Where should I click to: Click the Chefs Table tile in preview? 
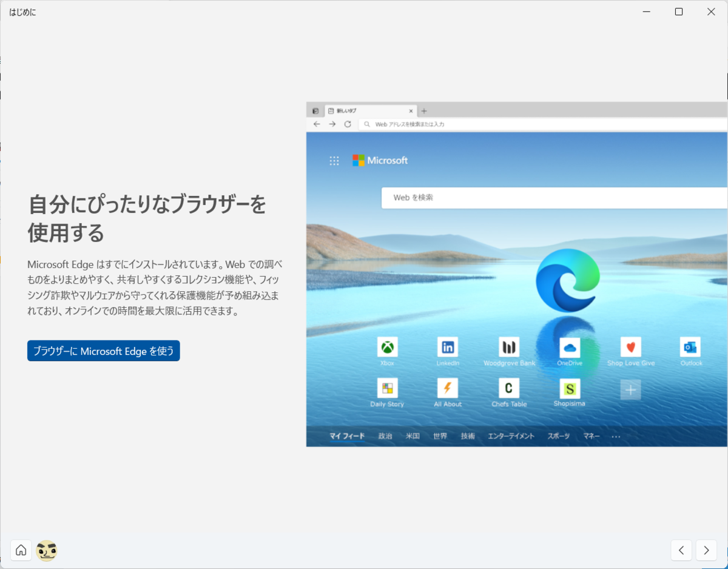(x=509, y=392)
